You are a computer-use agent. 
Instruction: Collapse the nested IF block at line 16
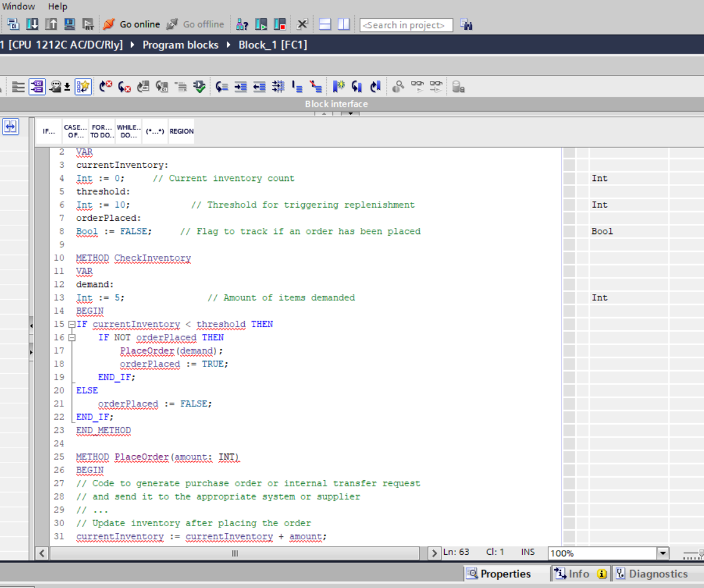[72, 338]
